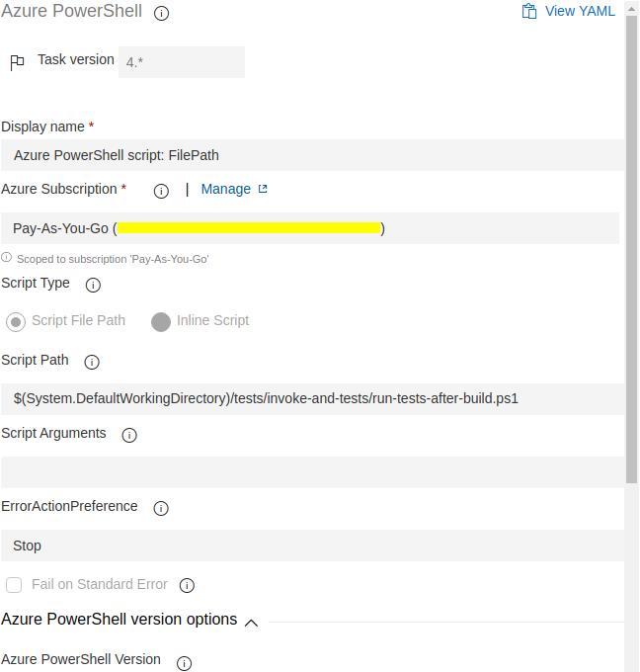Click the Script Arguments info icon
Image resolution: width=640 pixels, height=672 pixels.
tap(129, 436)
